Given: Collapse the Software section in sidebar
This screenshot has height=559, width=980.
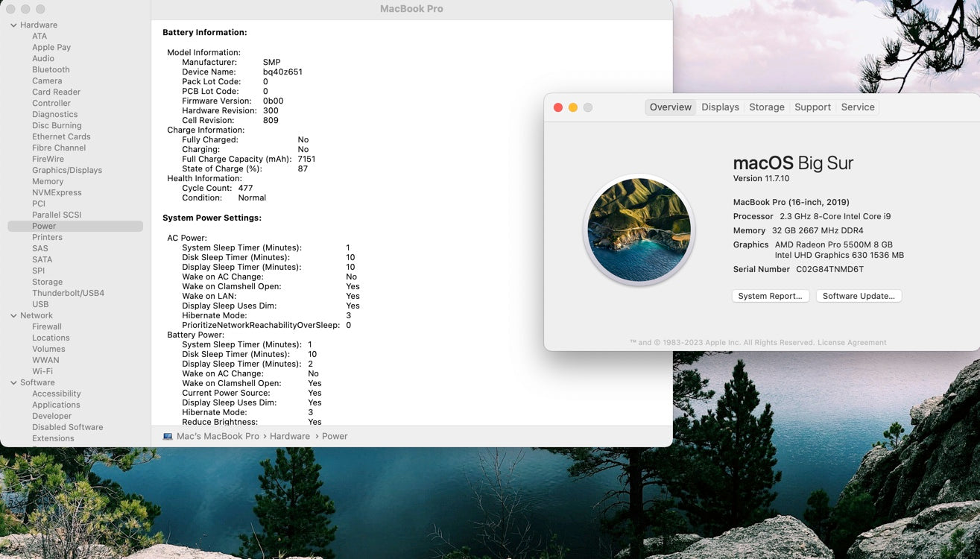Looking at the screenshot, I should click(13, 383).
